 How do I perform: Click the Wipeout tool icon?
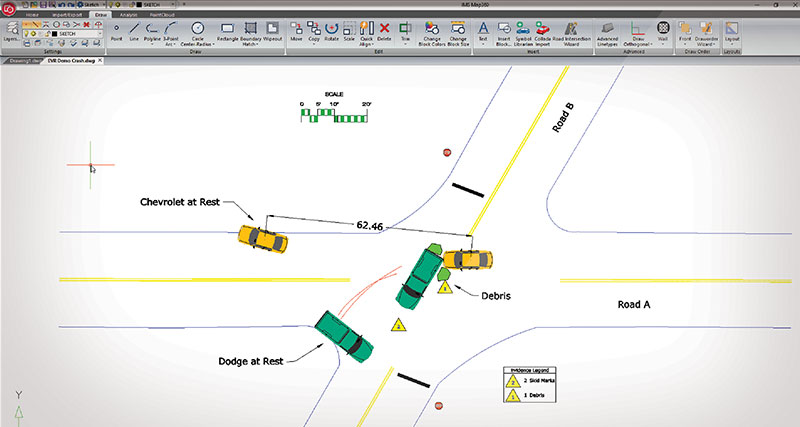[275, 31]
